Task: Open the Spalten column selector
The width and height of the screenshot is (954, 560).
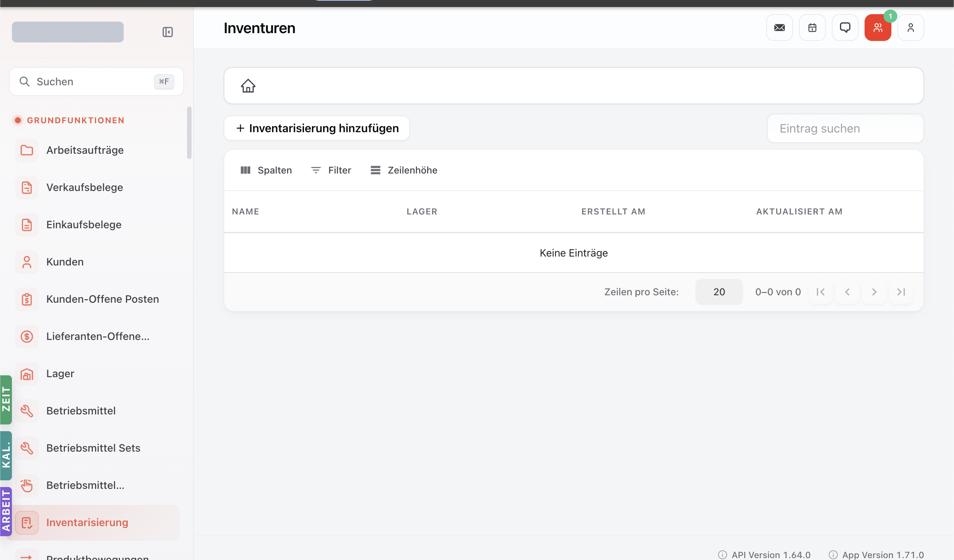Action: (266, 170)
